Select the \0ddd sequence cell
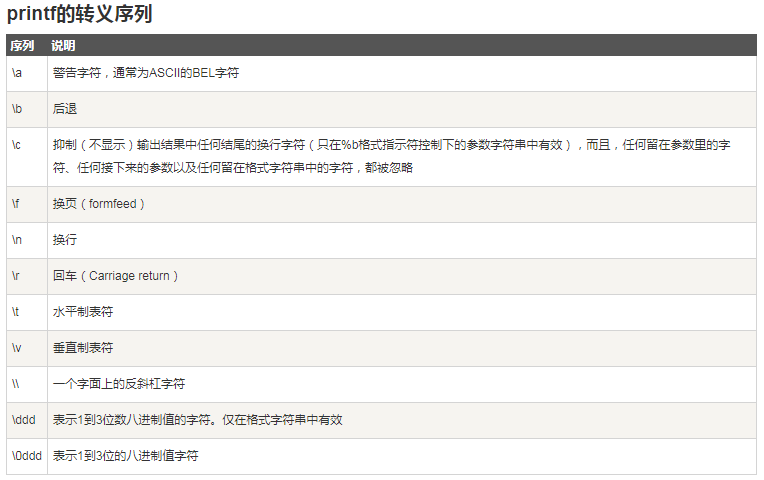The width and height of the screenshot is (764, 480). [27, 457]
